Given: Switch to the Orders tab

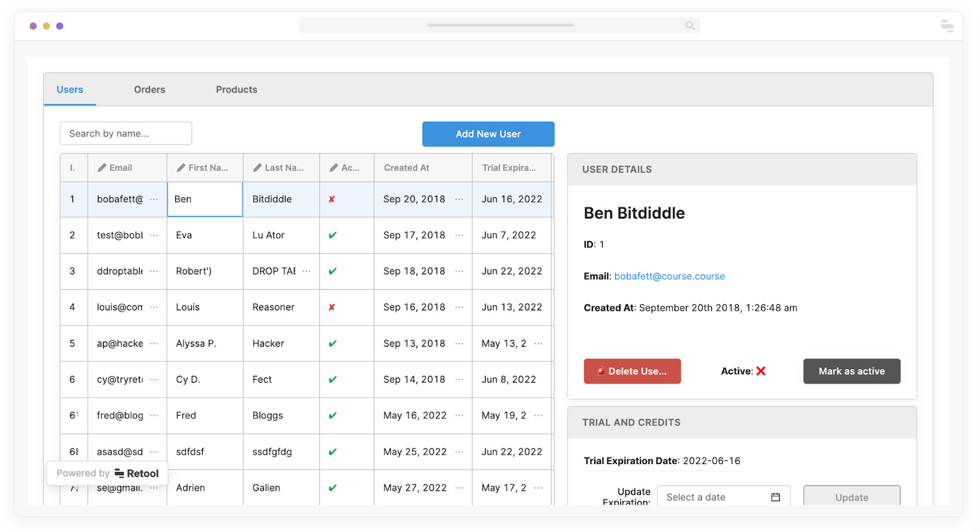Looking at the screenshot, I should click(149, 89).
